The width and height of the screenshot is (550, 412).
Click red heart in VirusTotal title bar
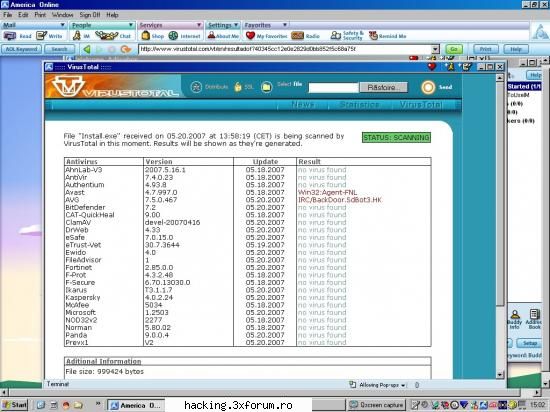tap(431, 66)
